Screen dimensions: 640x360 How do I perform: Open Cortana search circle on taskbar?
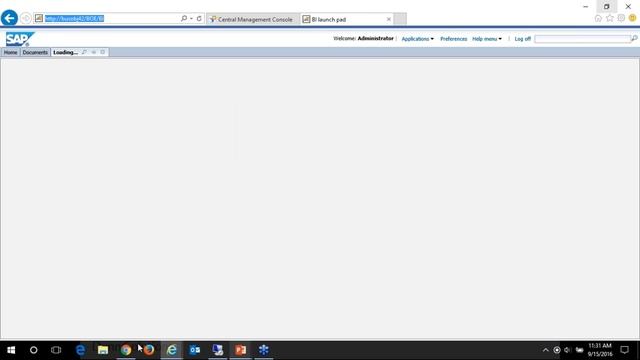[33, 350]
